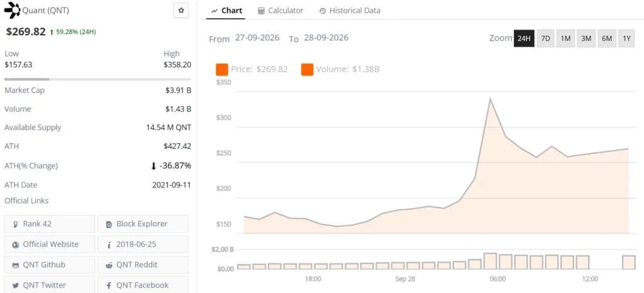Select the 7D zoom range
Screen dimensions: 644x293
click(x=545, y=38)
